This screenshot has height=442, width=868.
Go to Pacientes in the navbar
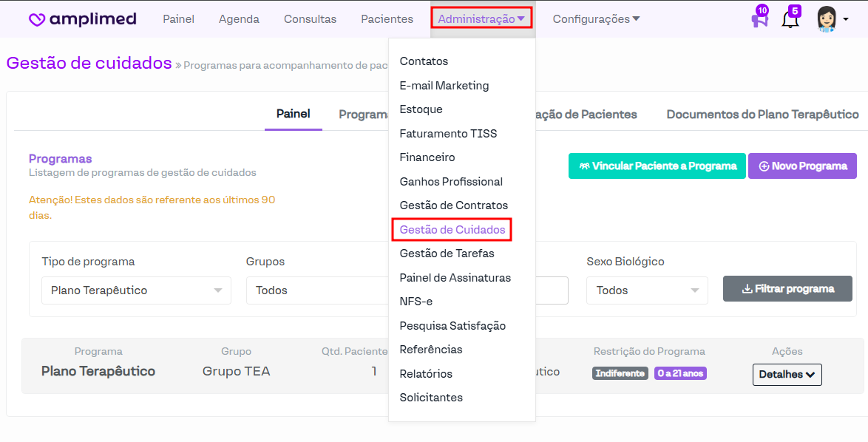[387, 19]
